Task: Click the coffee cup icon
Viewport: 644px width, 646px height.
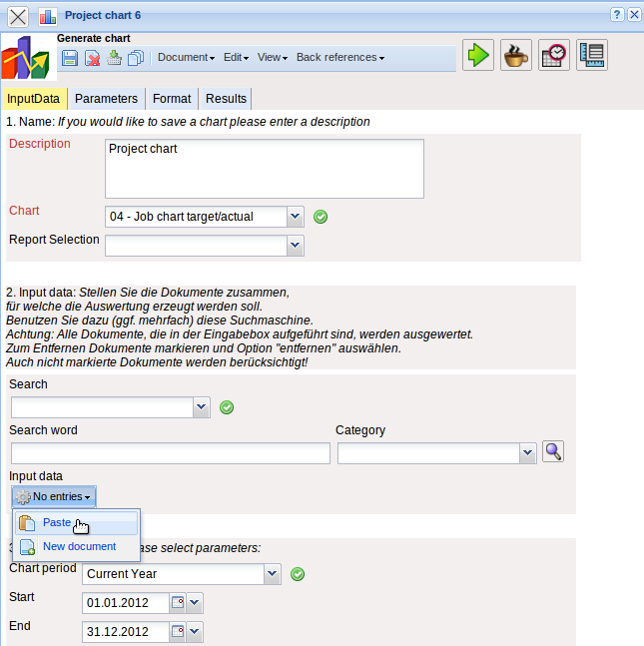Action: coord(516,55)
